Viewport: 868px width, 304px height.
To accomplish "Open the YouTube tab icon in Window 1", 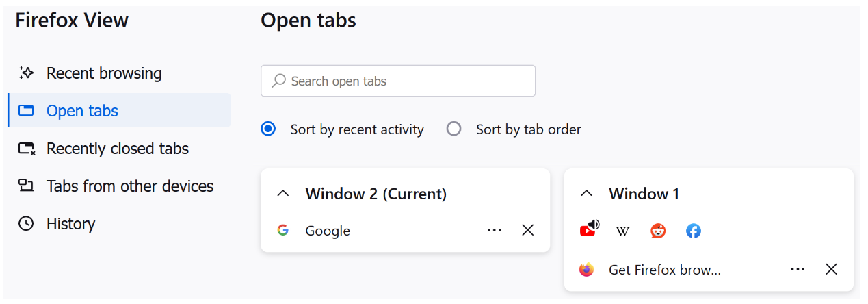I will tap(588, 229).
